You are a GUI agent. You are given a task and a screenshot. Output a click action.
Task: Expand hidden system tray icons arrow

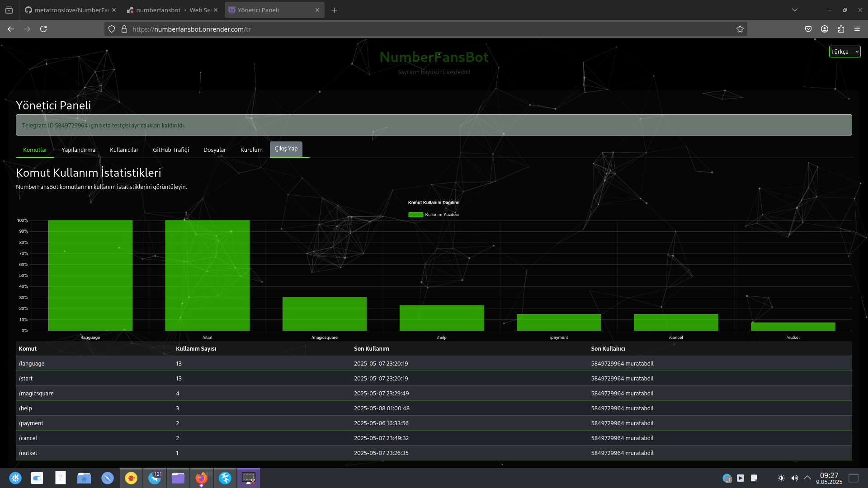tap(807, 478)
